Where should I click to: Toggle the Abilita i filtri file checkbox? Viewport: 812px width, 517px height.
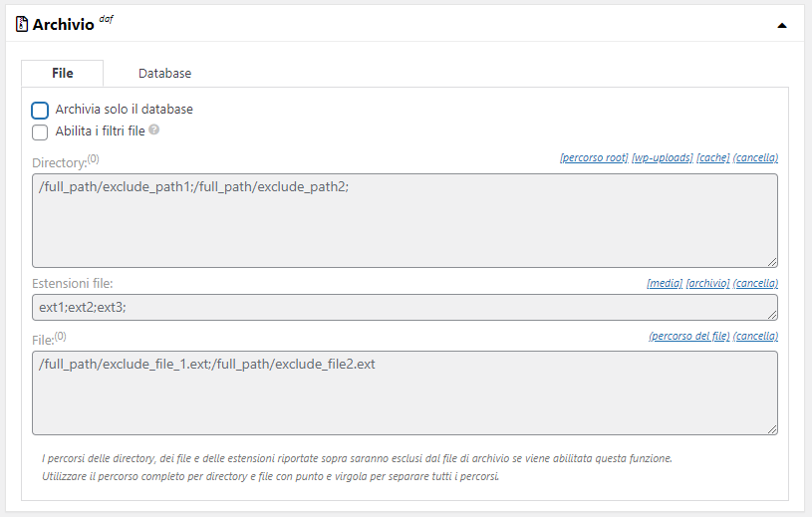(x=40, y=131)
